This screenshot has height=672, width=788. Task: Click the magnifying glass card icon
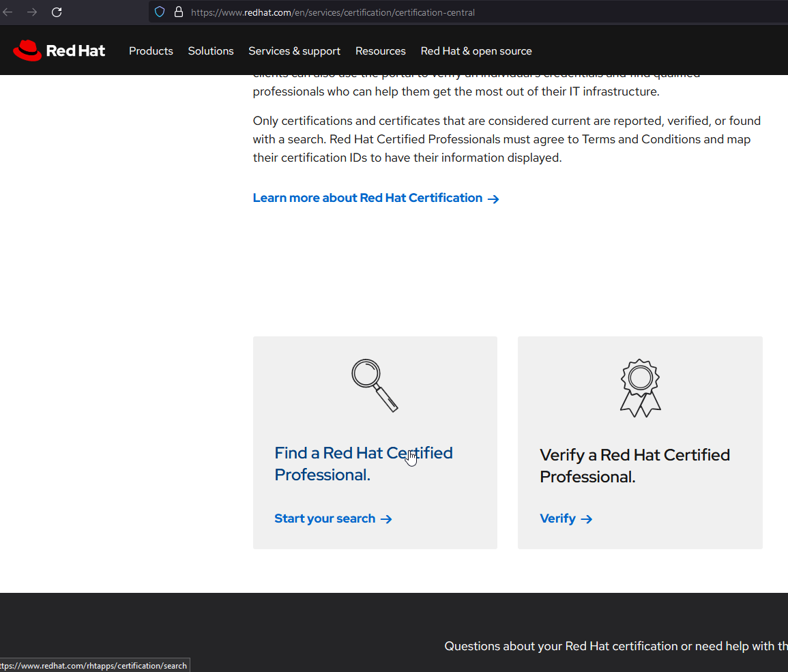pos(375,385)
